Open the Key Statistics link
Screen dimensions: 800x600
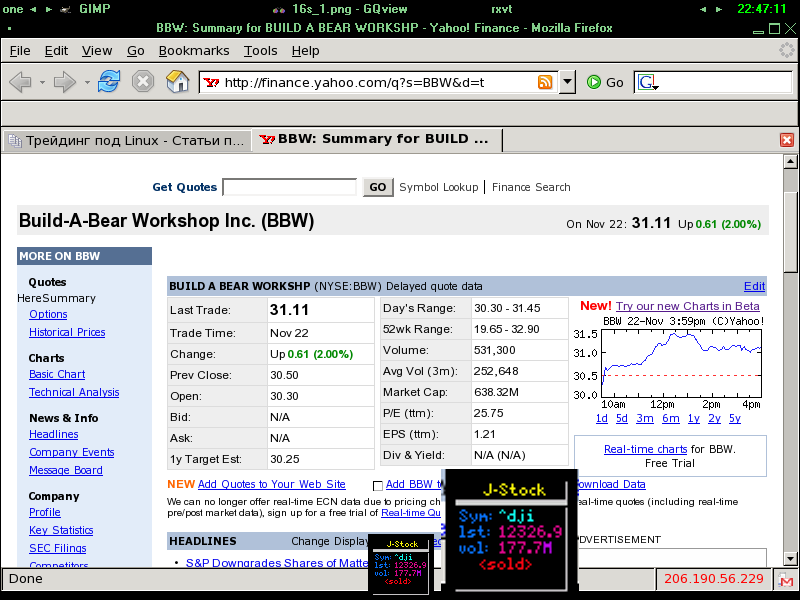(61, 530)
